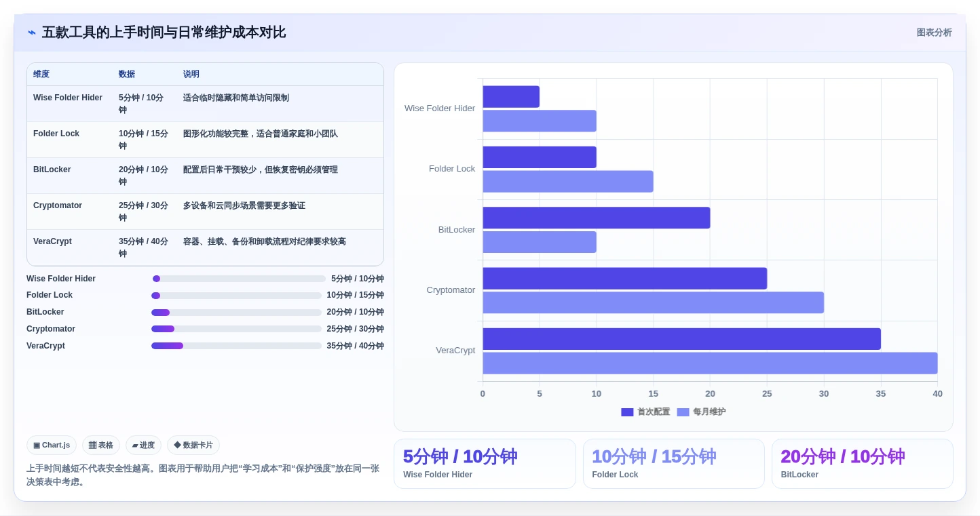Click the BitLocker 首次配置 chart bar
980x516 pixels.
(597, 218)
